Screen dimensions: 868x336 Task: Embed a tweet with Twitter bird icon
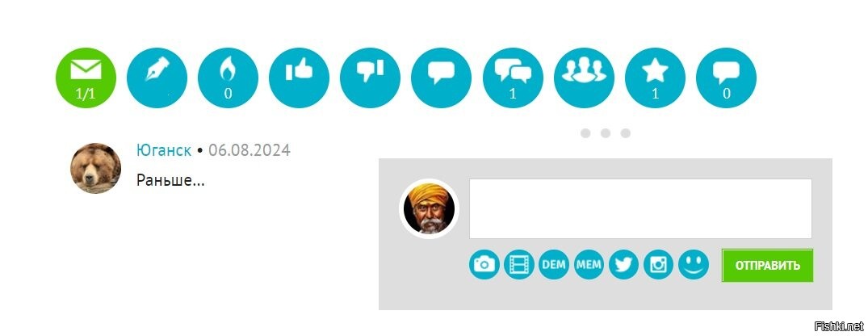[x=623, y=264]
